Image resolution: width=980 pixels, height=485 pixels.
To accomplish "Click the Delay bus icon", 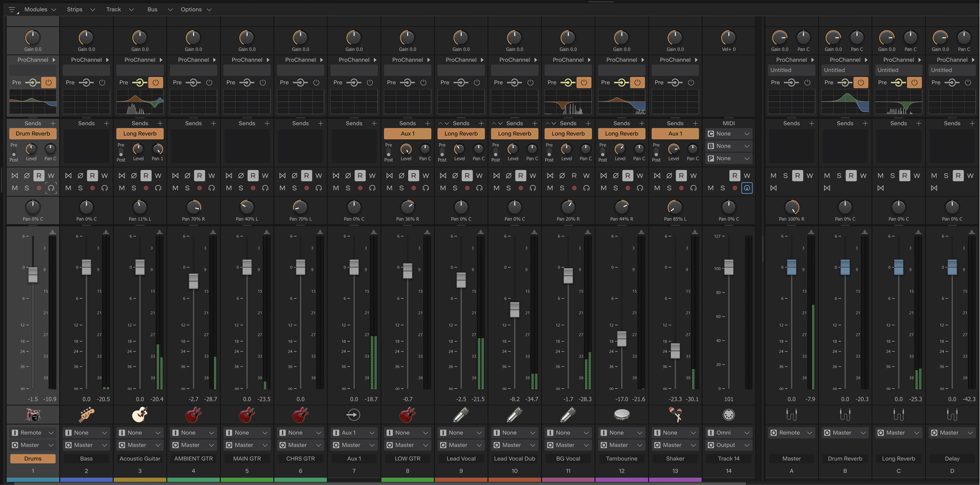I will pyautogui.click(x=952, y=415).
